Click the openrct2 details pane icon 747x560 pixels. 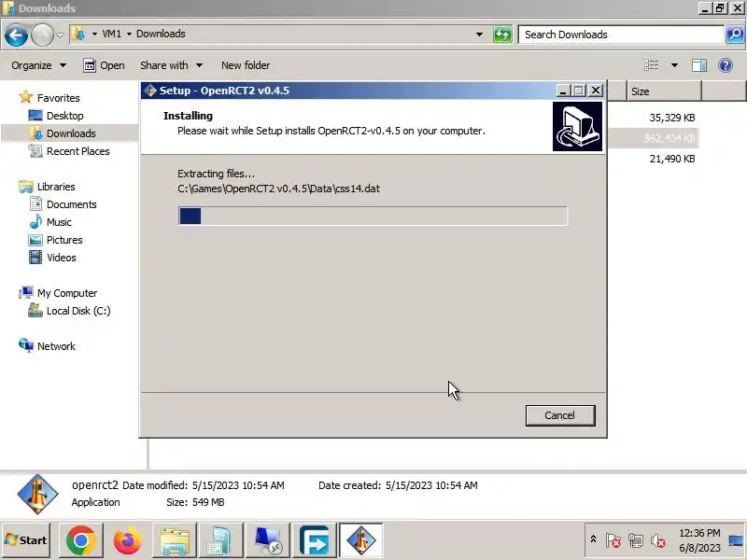point(38,495)
